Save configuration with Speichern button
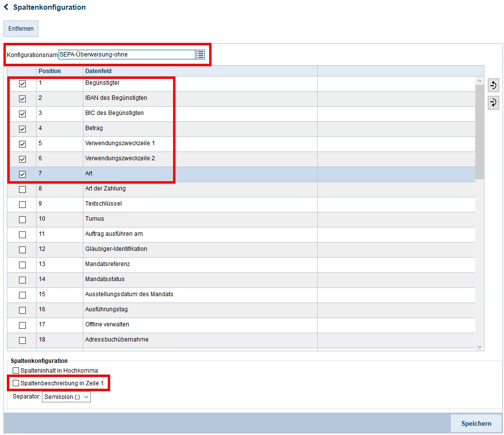This screenshot has height=435, width=504. pos(476,423)
